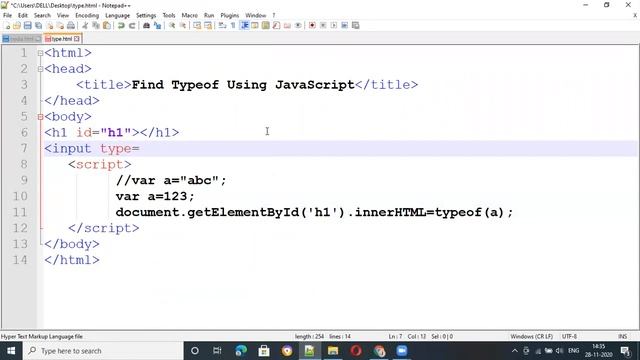
Task: Show hidden system tray icons chevron
Action: tap(515, 351)
